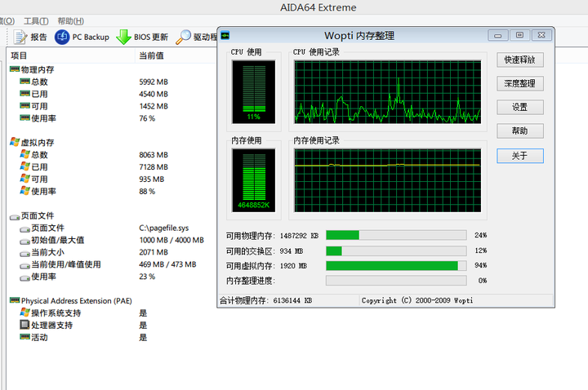
Task: Click the BIOS 更新 green arrow icon
Action: tap(123, 37)
